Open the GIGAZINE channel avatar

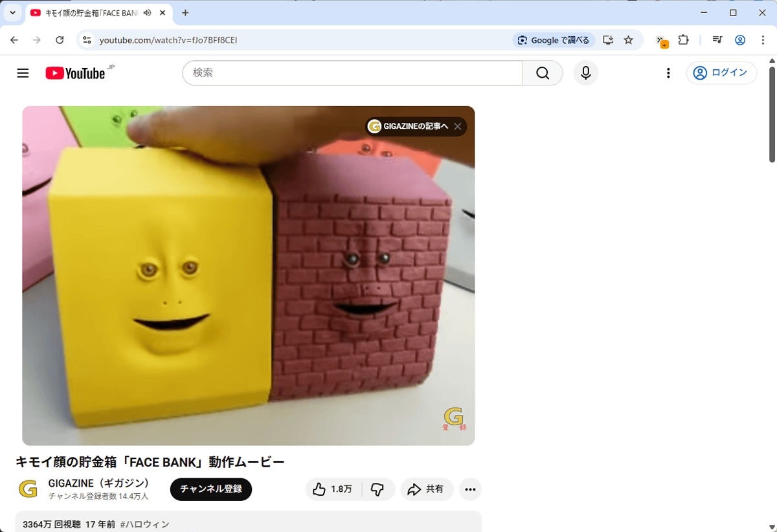(x=28, y=489)
